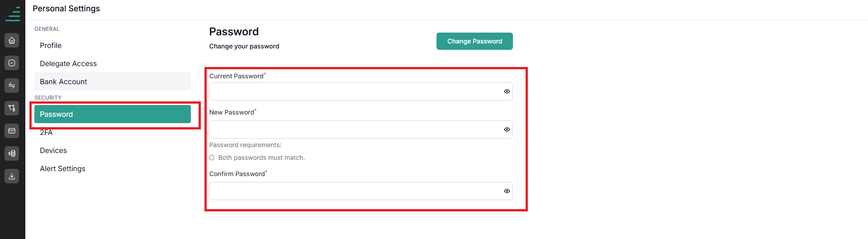868x239 pixels.
Task: Open the download sidebar icon
Action: point(12,176)
